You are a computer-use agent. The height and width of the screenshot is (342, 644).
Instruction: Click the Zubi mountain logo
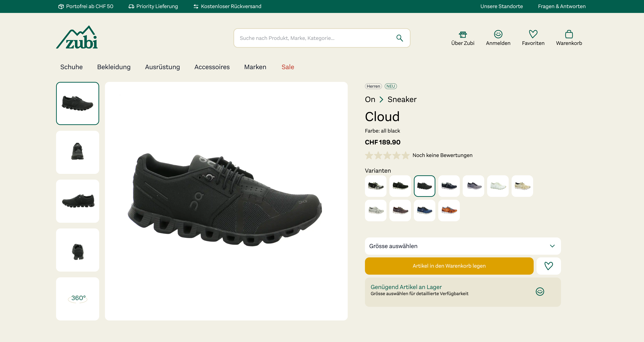(77, 38)
